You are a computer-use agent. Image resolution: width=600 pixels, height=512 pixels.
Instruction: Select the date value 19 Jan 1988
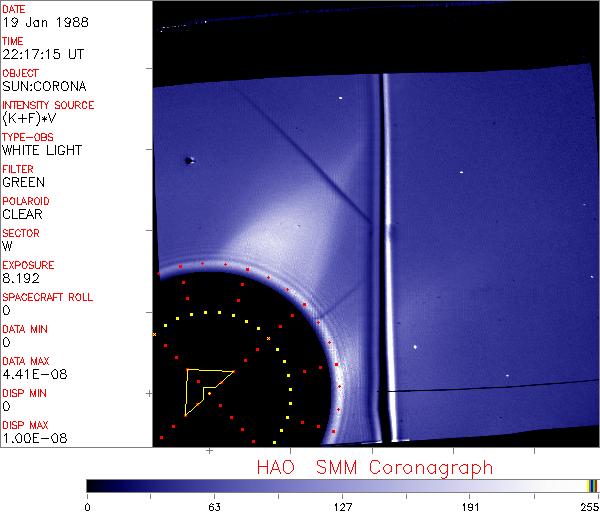[37, 22]
